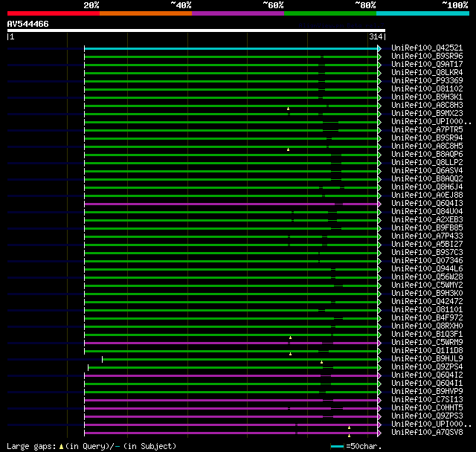This screenshot has width=476, height=452.
Task: Click the arrowhead ending the Q42521 bar
Action: point(379,48)
